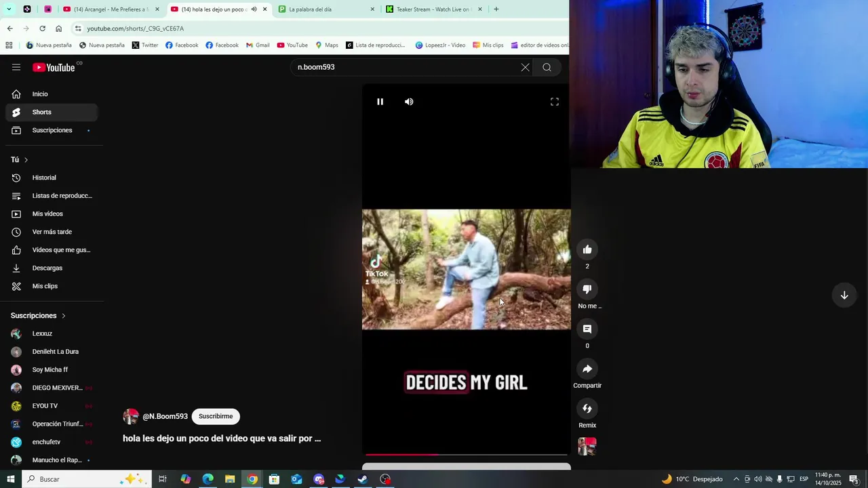Open Videos que me gustan list
The image size is (868, 488).
(52, 250)
